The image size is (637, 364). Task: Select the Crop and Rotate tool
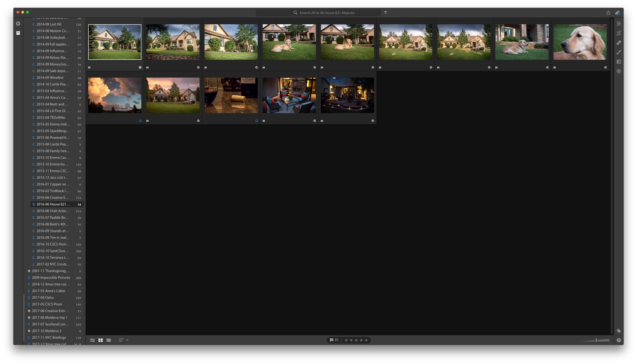(619, 33)
